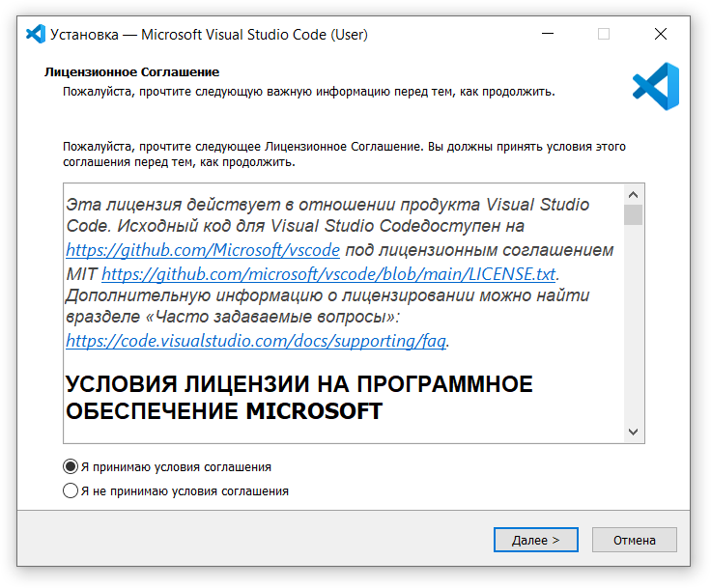Select 'Я не принимаю условия соглашения' radio button
This screenshot has width=711, height=588.
pos(71,490)
